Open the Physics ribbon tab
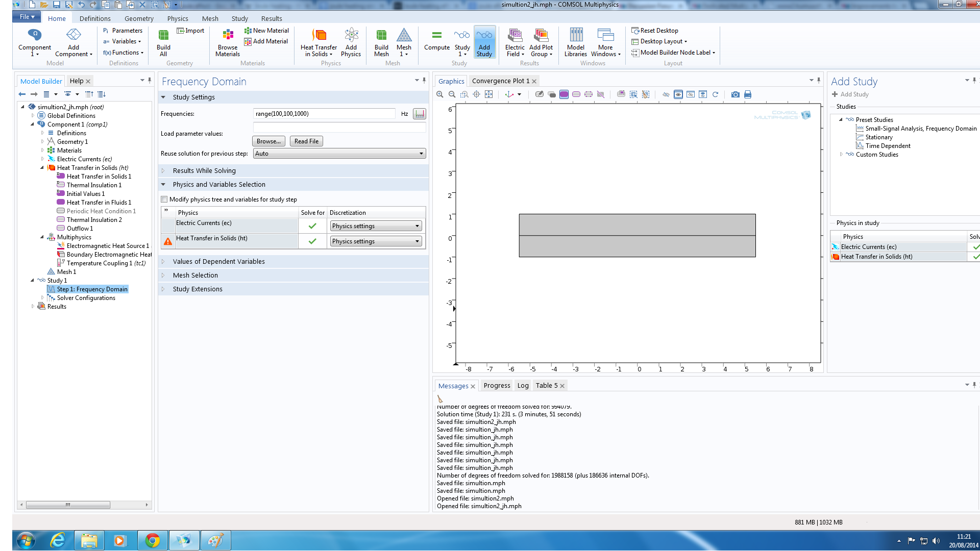This screenshot has width=980, height=551. [178, 18]
